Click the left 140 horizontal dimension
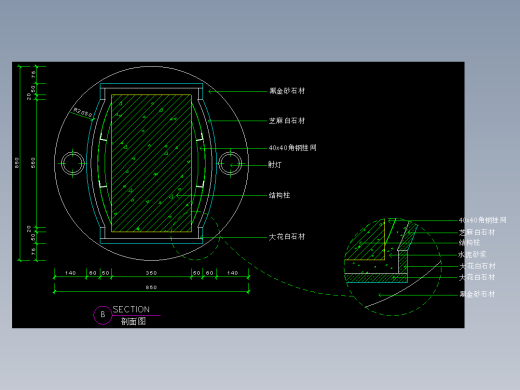Image resolution: width=520 pixels, height=390 pixels. 70,273
